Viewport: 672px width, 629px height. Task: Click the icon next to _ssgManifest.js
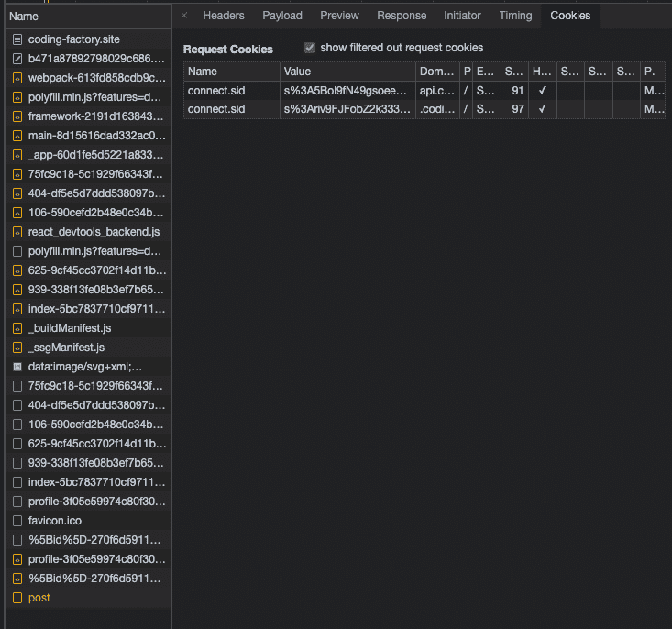coord(17,348)
